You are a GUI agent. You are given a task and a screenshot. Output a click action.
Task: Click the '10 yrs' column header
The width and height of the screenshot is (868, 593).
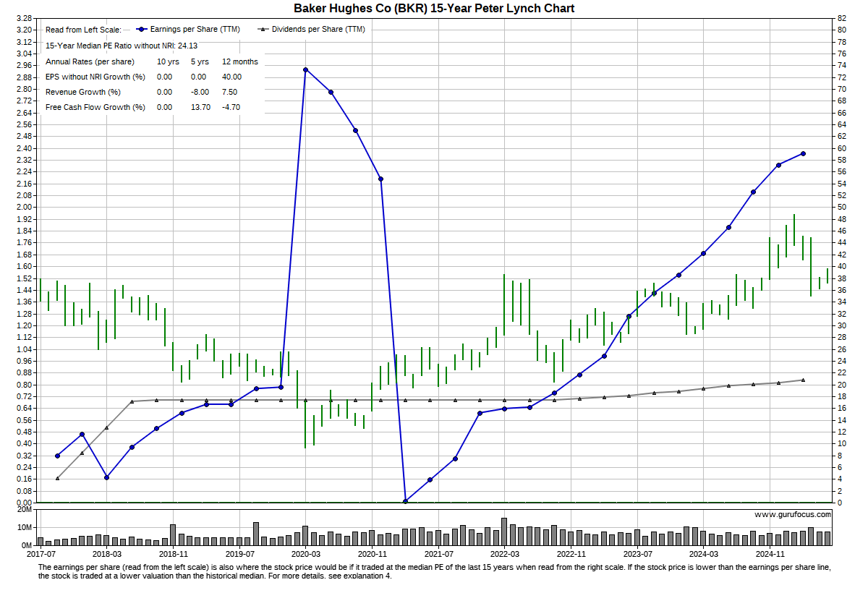pyautogui.click(x=169, y=61)
